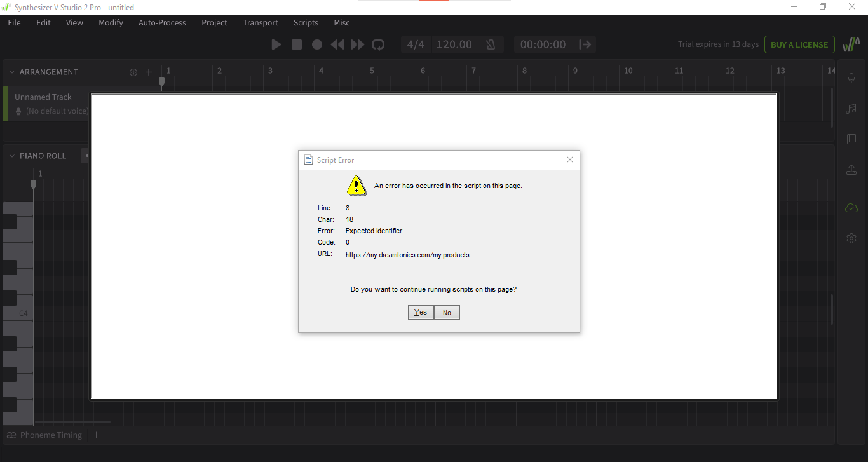Open the Settings gear icon
Screen dimensions: 868x462
click(851, 238)
